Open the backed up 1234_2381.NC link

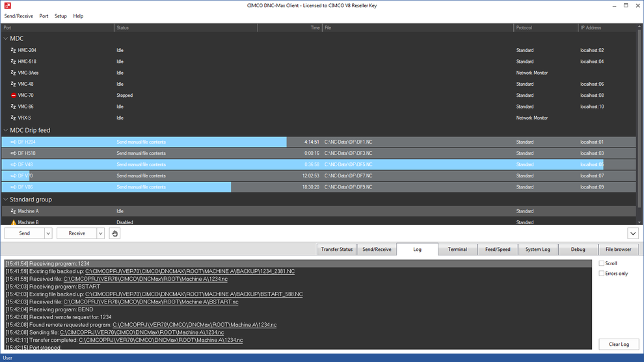point(190,271)
